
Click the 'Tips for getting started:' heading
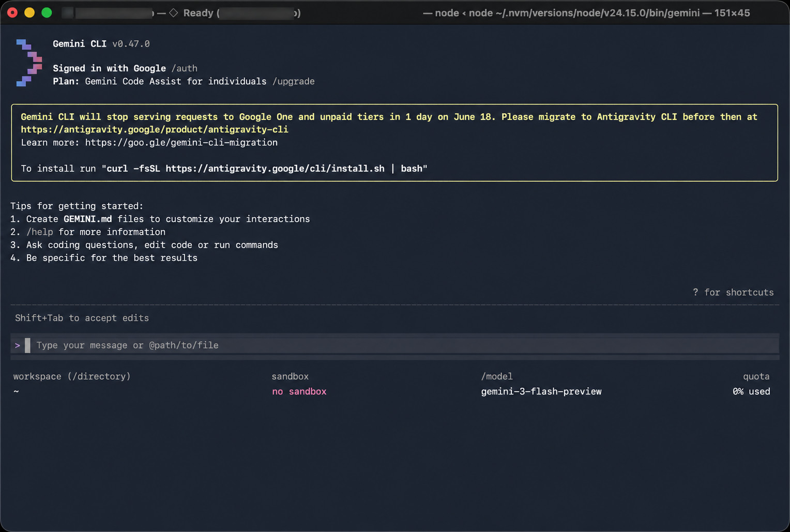[x=77, y=206]
